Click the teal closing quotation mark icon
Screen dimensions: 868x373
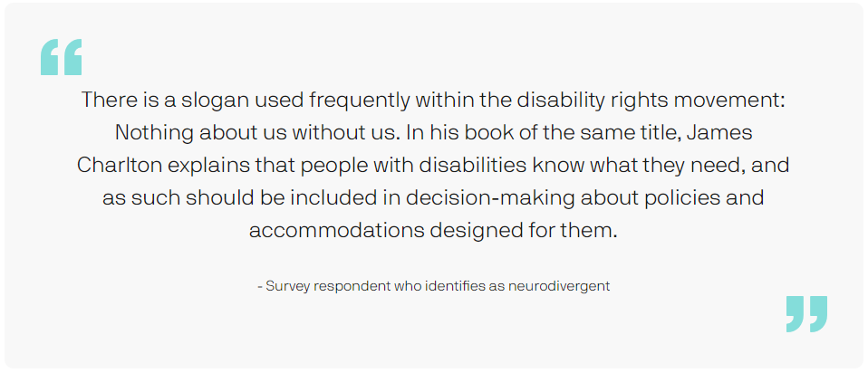click(x=806, y=314)
